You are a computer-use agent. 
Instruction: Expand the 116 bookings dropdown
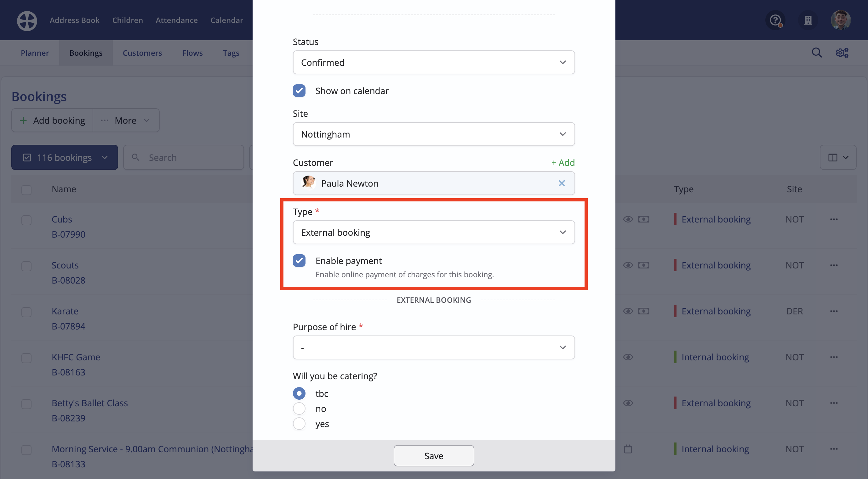pyautogui.click(x=65, y=157)
